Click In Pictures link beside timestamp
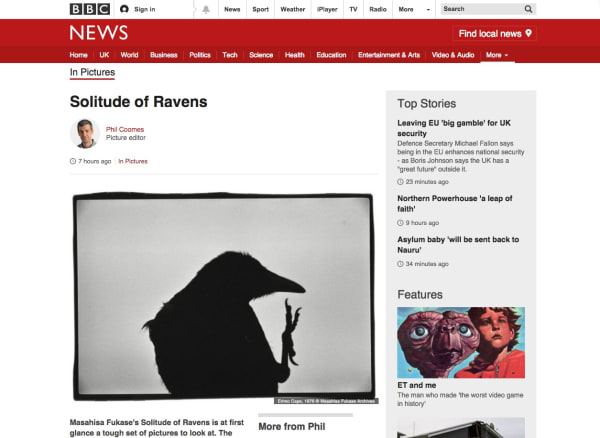The image size is (600, 438). 133,161
